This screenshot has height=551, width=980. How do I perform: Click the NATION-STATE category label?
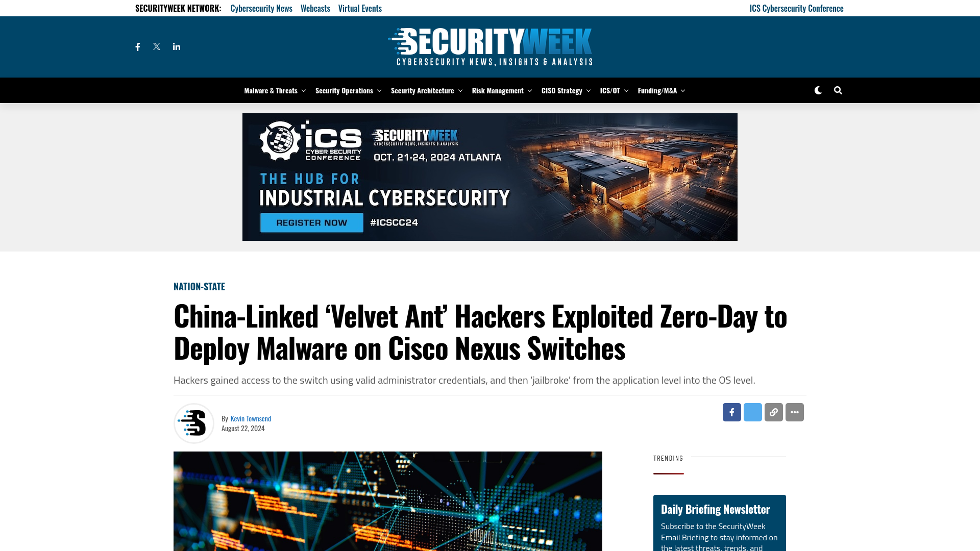(x=199, y=286)
